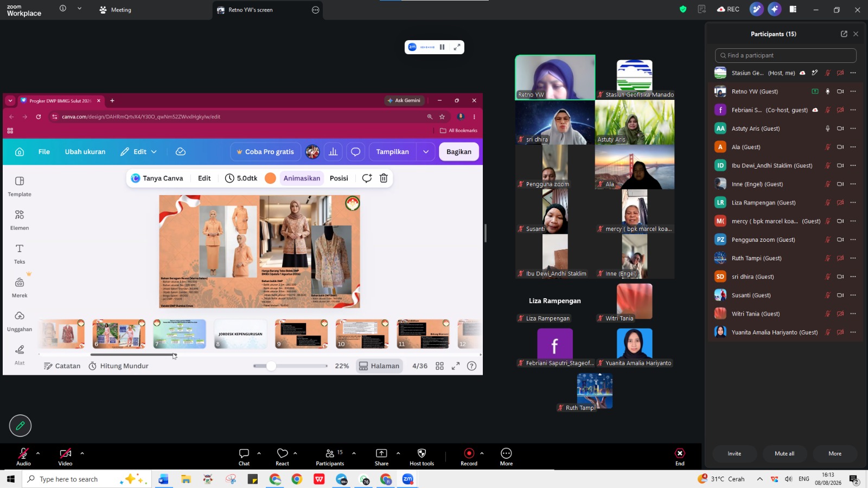Click Invite in Participants panel
The image size is (868, 488).
pos(735,454)
